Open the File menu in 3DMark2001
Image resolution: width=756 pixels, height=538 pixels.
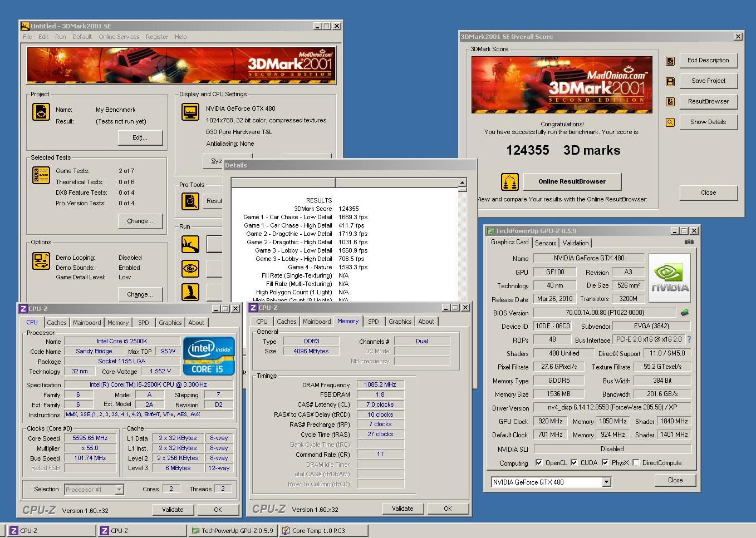click(27, 37)
